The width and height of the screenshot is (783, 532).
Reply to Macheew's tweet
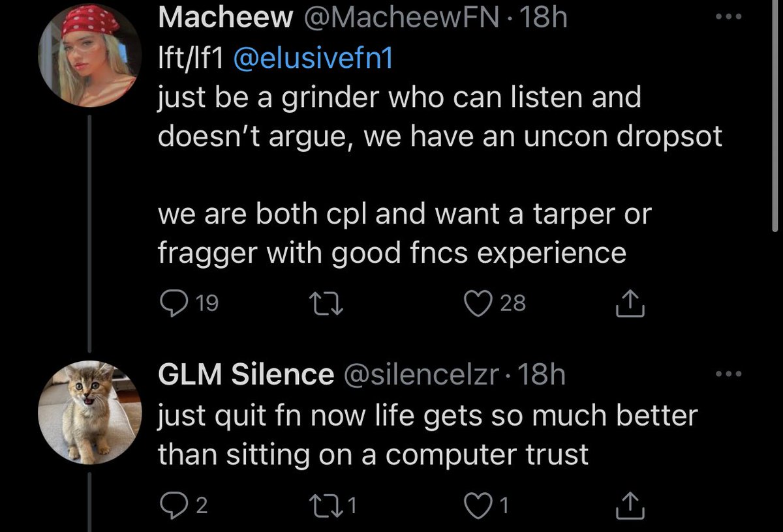pos(171,303)
